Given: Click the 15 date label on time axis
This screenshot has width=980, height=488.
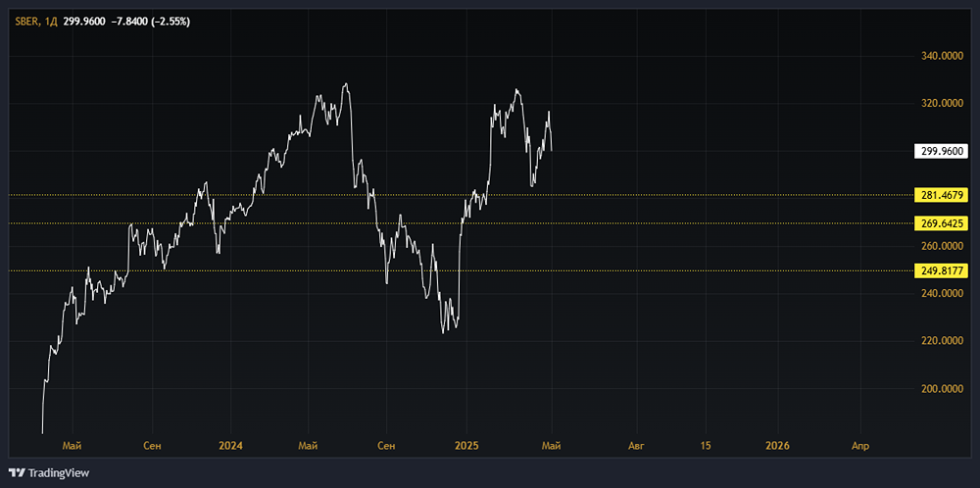Looking at the screenshot, I should 706,446.
